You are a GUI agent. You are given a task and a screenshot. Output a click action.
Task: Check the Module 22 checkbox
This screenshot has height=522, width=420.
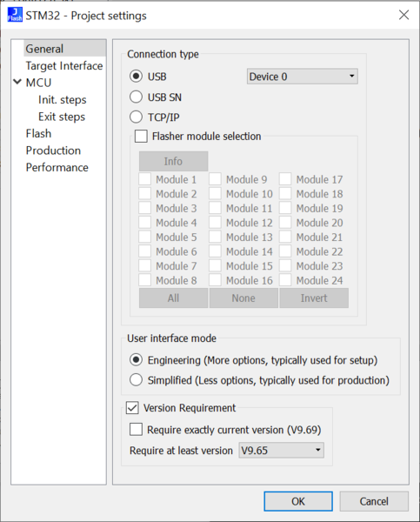[285, 251]
